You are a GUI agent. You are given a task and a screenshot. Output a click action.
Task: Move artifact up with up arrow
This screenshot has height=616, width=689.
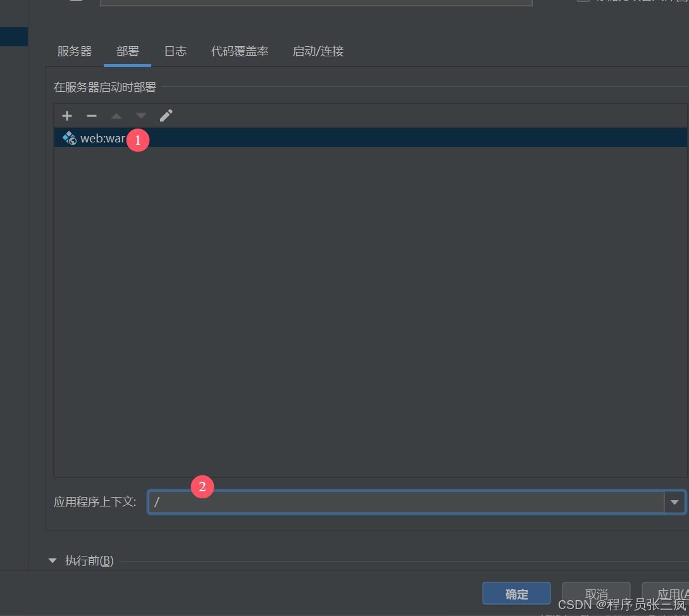(116, 116)
